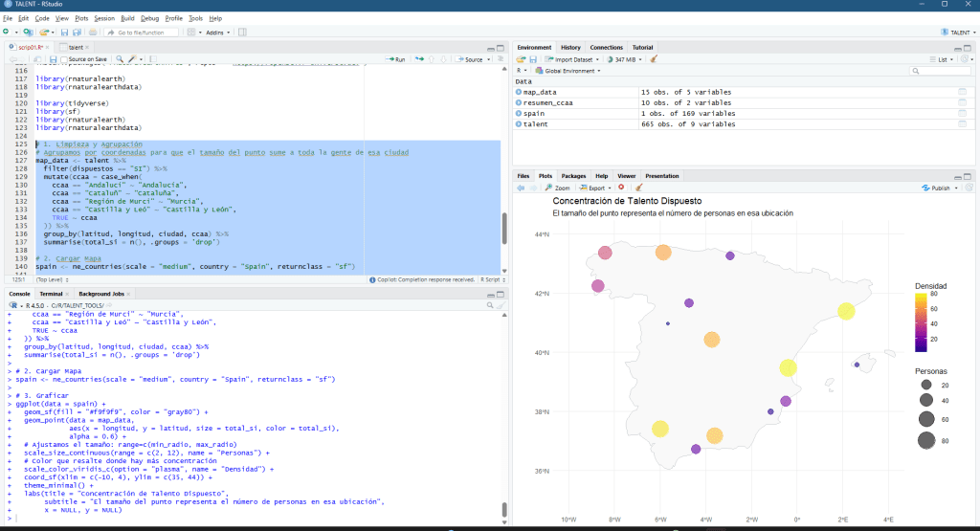Expand the Global Environment selector
Screen dimensions: 980x531
[x=571, y=71]
